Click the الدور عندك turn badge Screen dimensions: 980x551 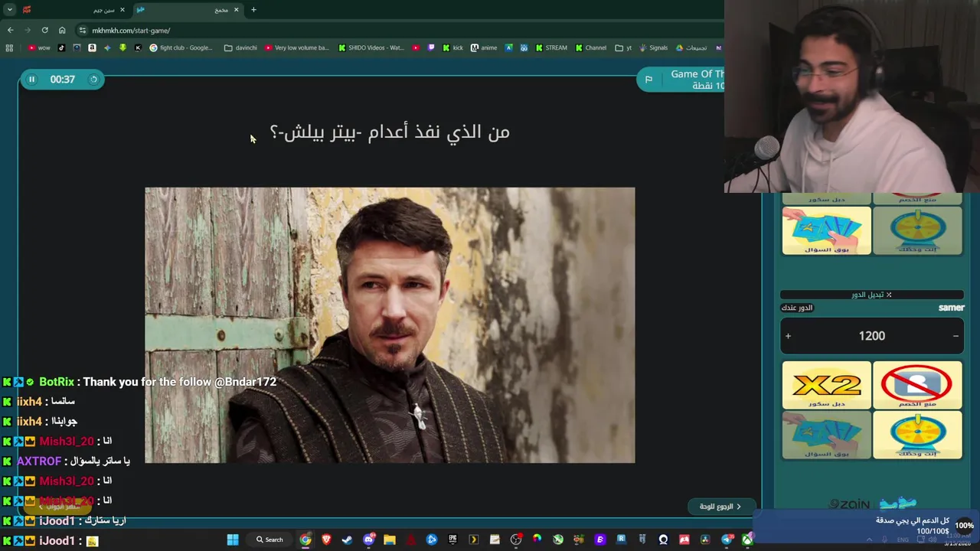click(x=797, y=308)
